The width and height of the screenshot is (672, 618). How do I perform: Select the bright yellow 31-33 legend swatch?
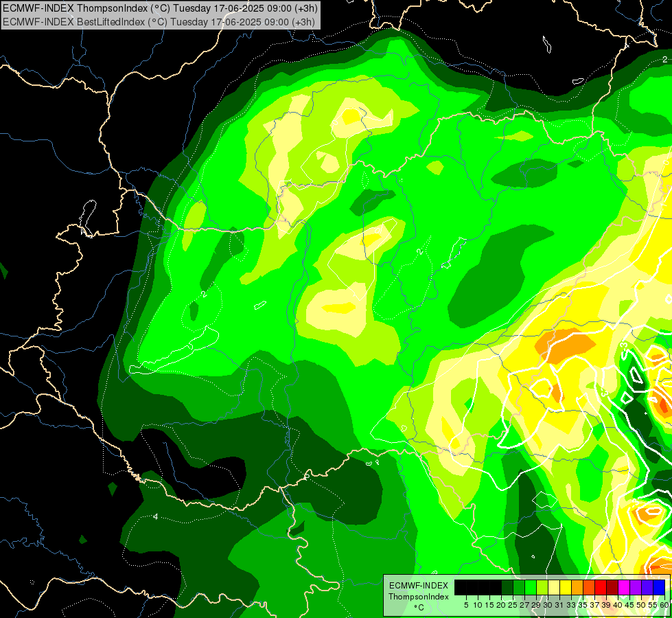click(x=566, y=587)
